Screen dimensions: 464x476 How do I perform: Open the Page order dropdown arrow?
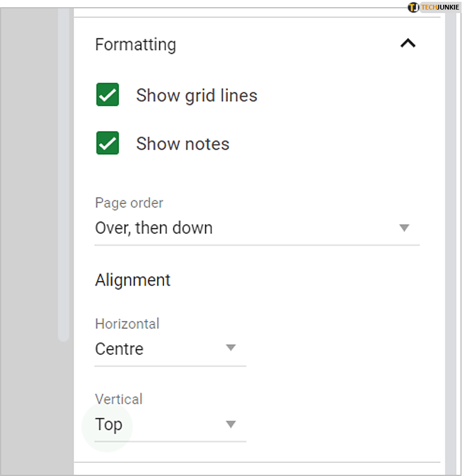point(404,228)
